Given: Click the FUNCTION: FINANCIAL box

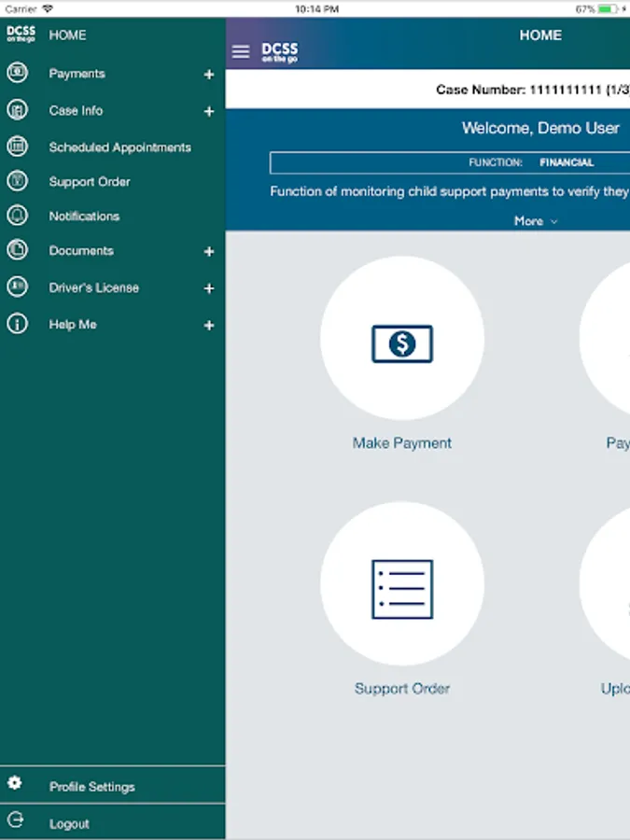Looking at the screenshot, I should click(450, 162).
